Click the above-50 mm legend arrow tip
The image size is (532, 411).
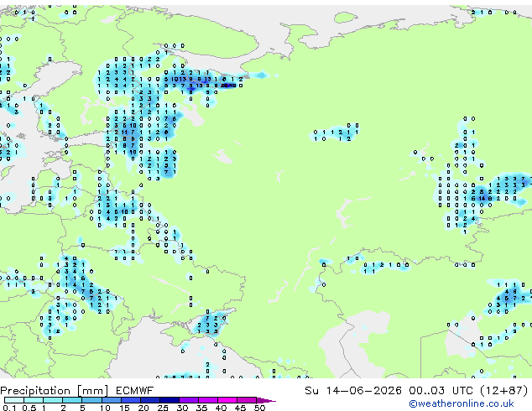(x=266, y=400)
